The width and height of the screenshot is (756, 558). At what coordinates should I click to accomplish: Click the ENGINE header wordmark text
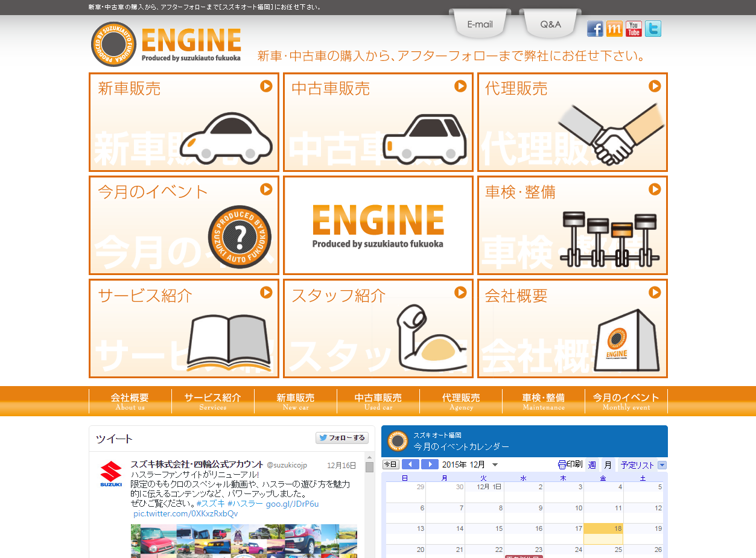[191, 40]
